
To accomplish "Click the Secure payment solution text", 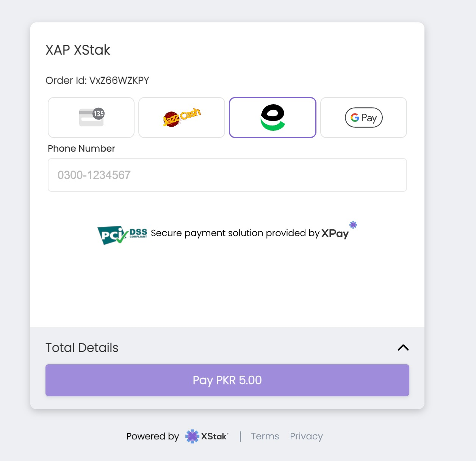I will pos(235,233).
